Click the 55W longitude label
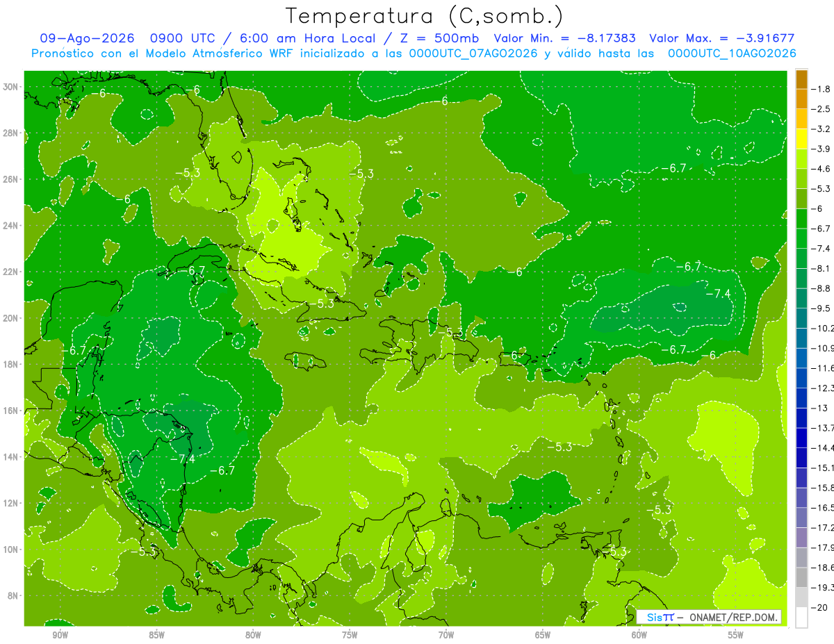 [736, 635]
